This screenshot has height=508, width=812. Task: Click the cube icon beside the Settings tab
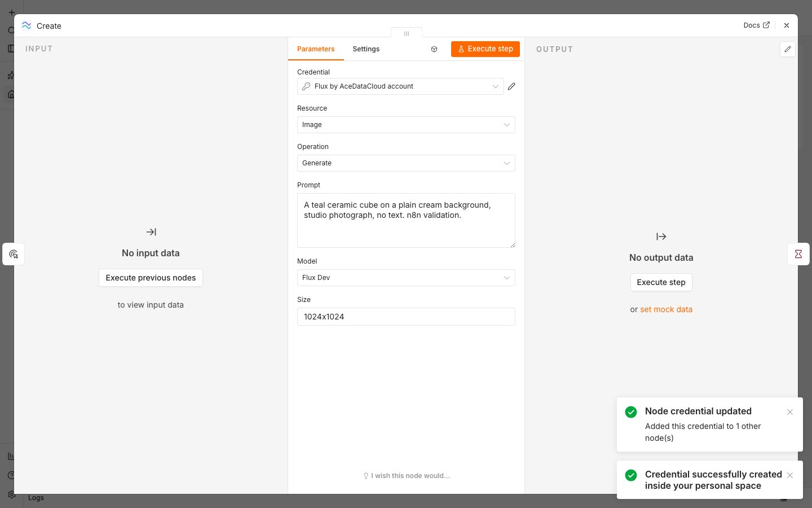[x=434, y=49]
